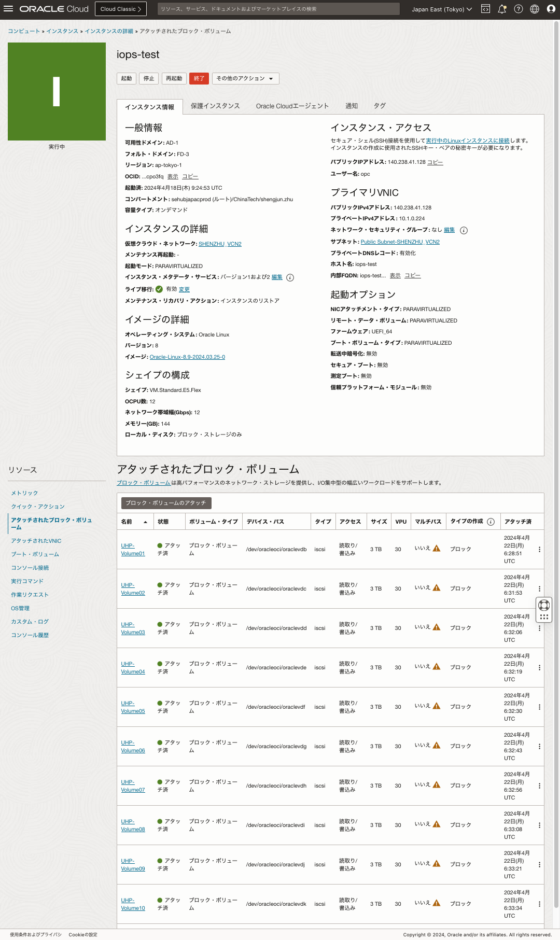Open クイック・アクション in resources sidebar
This screenshot has height=940, width=560.
click(38, 507)
